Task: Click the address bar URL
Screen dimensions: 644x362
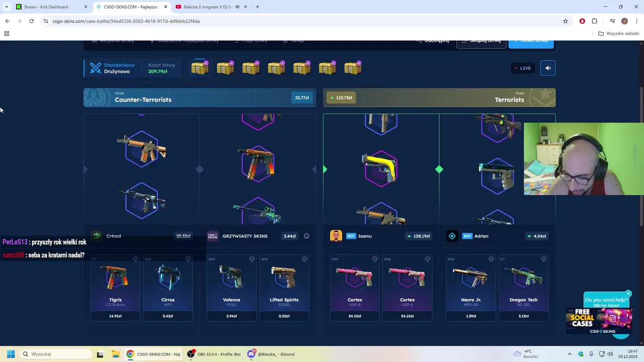Action: click(x=126, y=21)
